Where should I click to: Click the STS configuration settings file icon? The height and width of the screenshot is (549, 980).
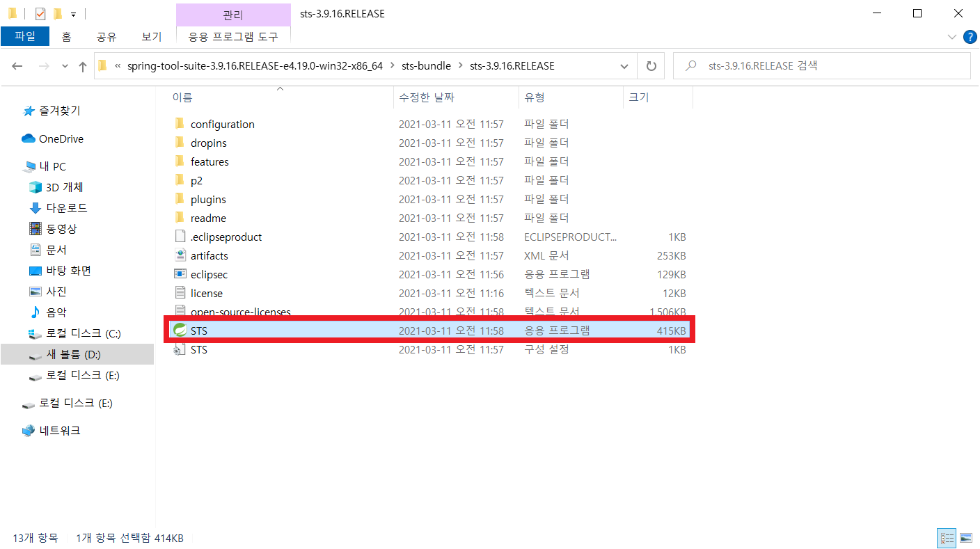point(180,349)
